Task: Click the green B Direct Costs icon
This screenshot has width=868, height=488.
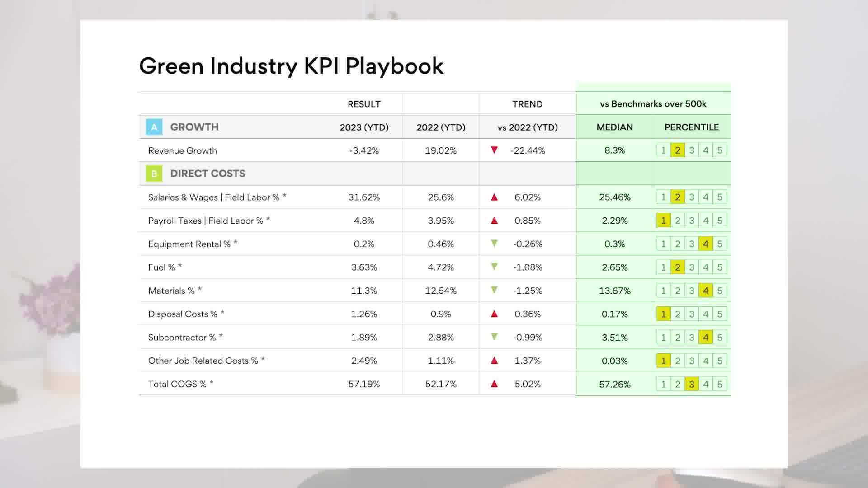Action: 154,174
